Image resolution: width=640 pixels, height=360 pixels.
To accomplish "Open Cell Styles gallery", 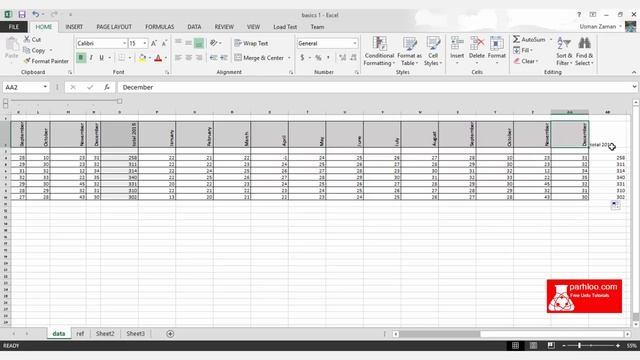I will click(x=433, y=51).
